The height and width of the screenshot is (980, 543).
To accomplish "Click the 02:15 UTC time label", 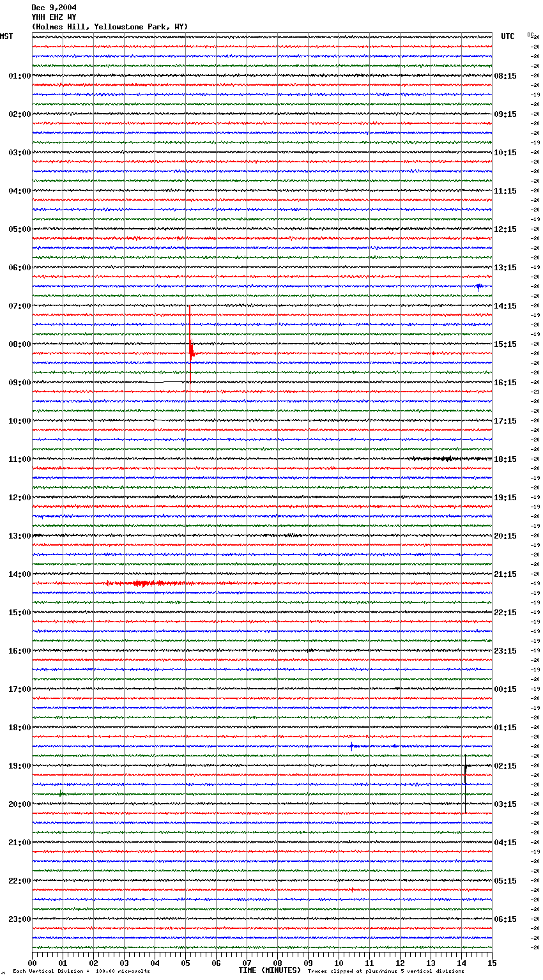I will tap(505, 766).
